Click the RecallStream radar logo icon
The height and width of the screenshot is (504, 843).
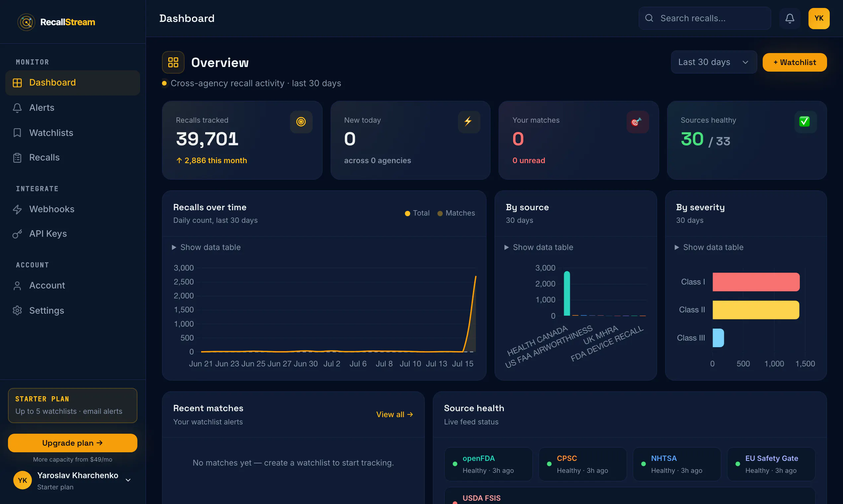tap(26, 22)
